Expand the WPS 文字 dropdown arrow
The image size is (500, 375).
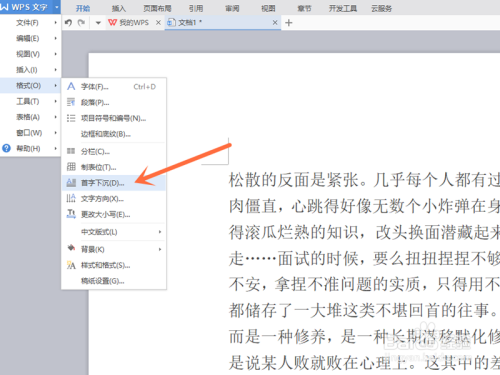tap(57, 7)
